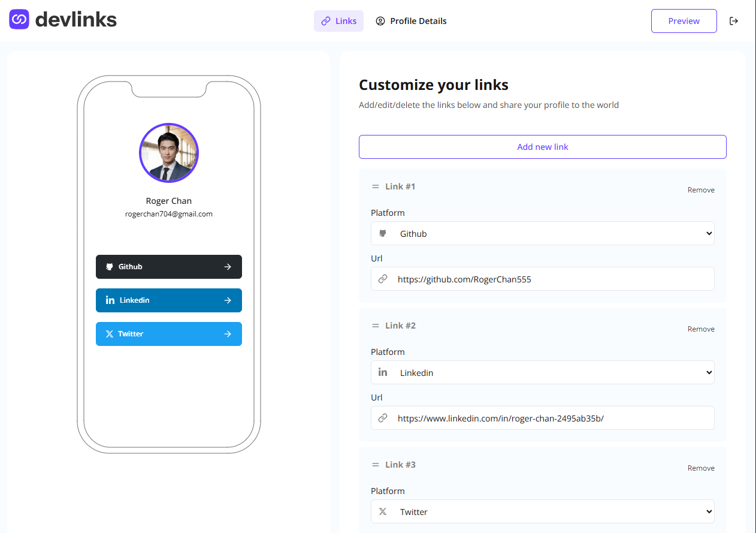Click X icon in Link #3 platform field

tap(383, 511)
